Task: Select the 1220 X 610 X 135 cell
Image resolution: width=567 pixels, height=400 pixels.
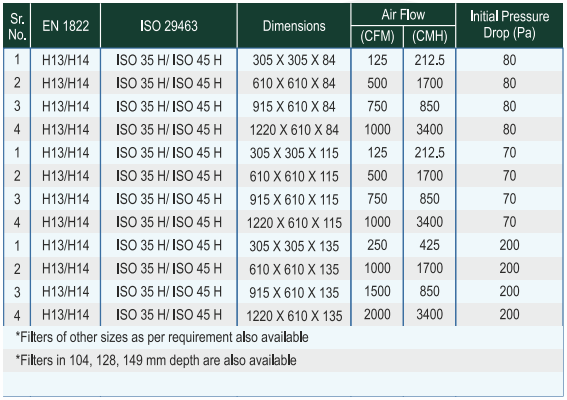Action: tap(294, 315)
